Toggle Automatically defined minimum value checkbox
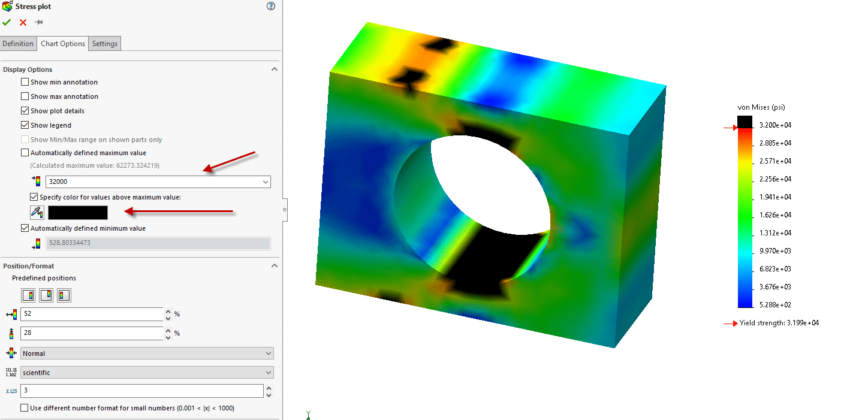The height and width of the screenshot is (420, 868). [x=25, y=228]
